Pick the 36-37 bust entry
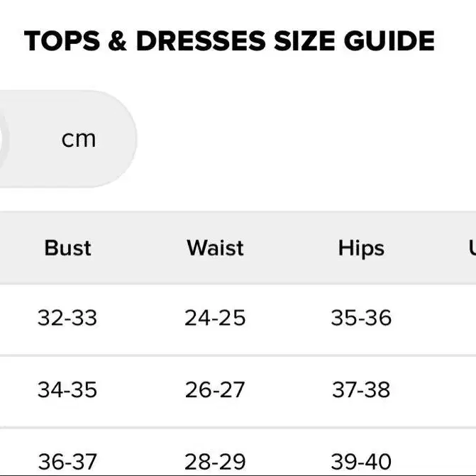This screenshot has width=476, height=476. [x=67, y=462]
